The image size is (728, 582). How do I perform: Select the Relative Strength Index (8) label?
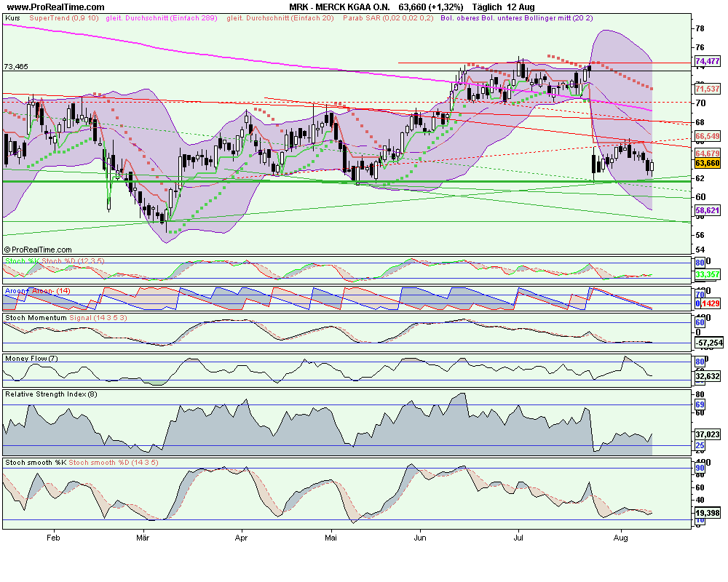pyautogui.click(x=51, y=394)
